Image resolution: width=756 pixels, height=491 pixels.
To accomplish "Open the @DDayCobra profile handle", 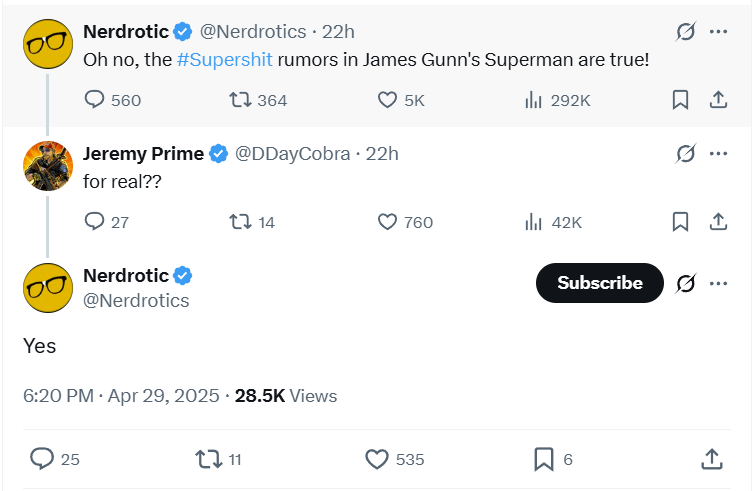I will tap(292, 153).
